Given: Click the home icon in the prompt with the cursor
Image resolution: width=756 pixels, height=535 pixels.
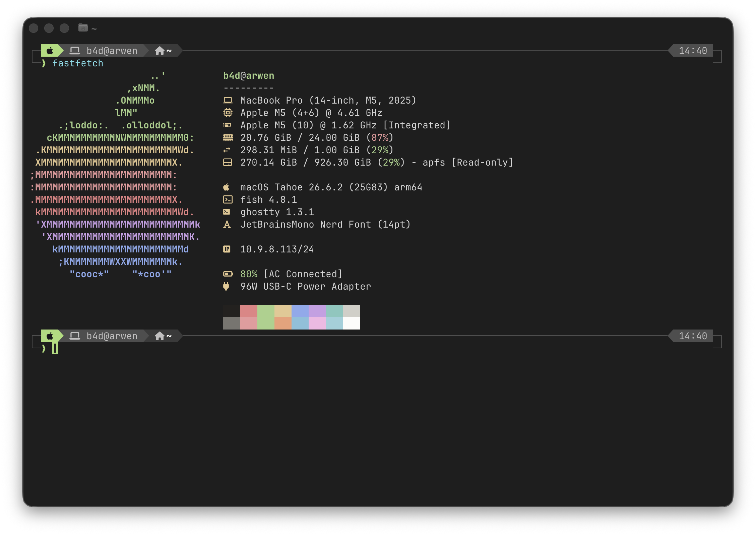Looking at the screenshot, I should click(160, 336).
